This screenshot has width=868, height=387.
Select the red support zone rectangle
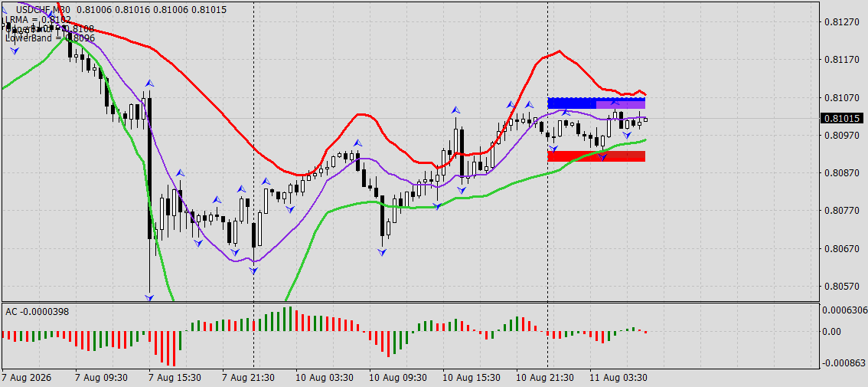(x=596, y=156)
